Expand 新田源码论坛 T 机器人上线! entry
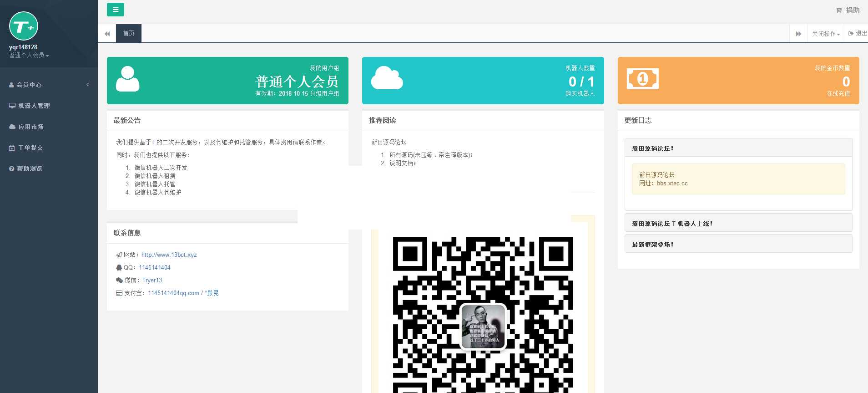This screenshot has width=868, height=393. click(x=738, y=223)
